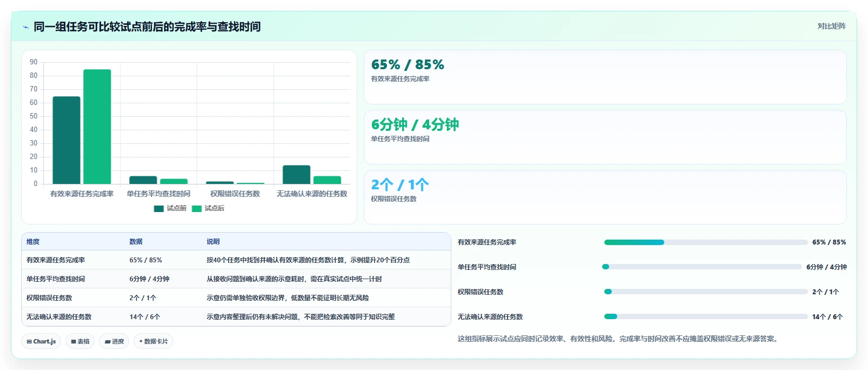This screenshot has height=370, width=868.
Task: Select the 单任务平均查找时间 table row label
Action: 56,279
